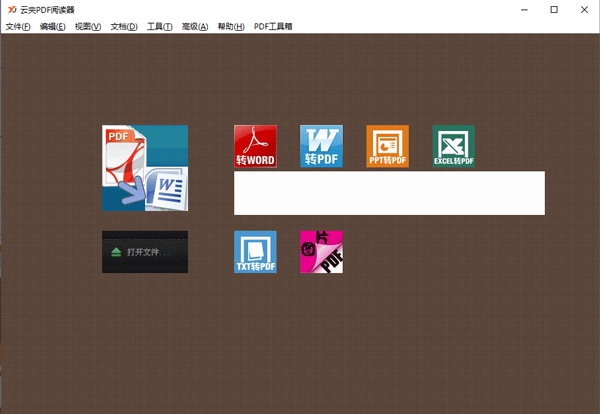This screenshot has width=600, height=414.
Task: Open the PPT转PDF converter tile
Action: pyautogui.click(x=387, y=146)
